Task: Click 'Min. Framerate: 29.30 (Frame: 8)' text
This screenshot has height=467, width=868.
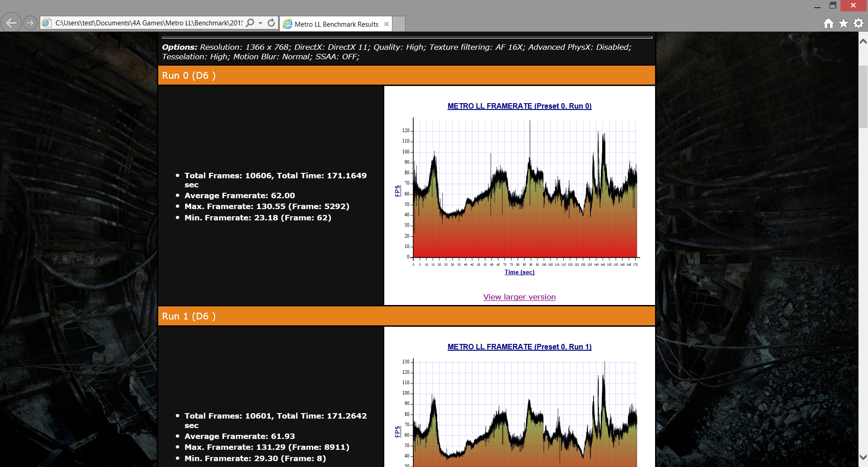Action: click(x=255, y=458)
